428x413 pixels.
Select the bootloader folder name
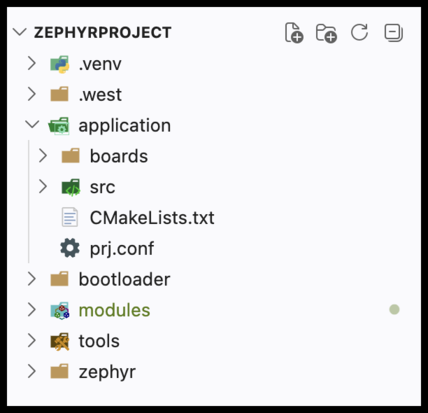click(x=124, y=279)
